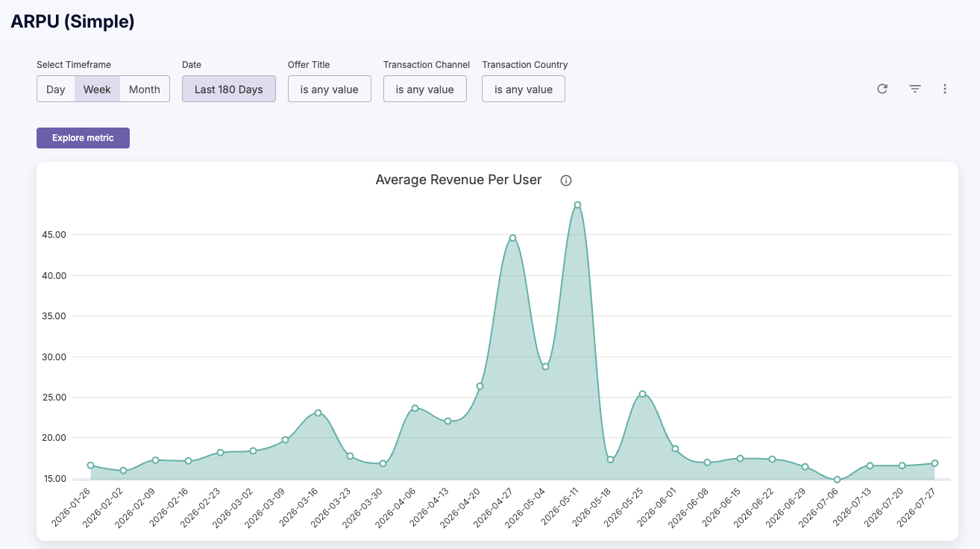Image resolution: width=980 pixels, height=549 pixels.
Task: Select the Month timeframe option
Action: [145, 89]
